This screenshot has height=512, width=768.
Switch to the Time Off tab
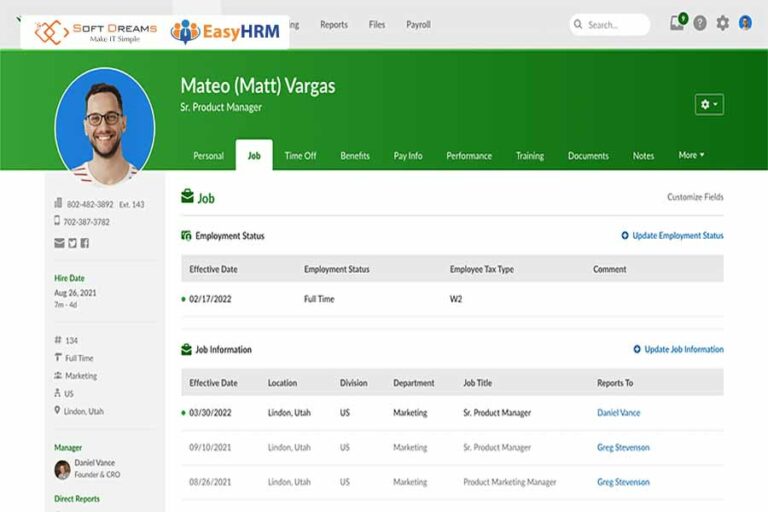pyautogui.click(x=300, y=156)
